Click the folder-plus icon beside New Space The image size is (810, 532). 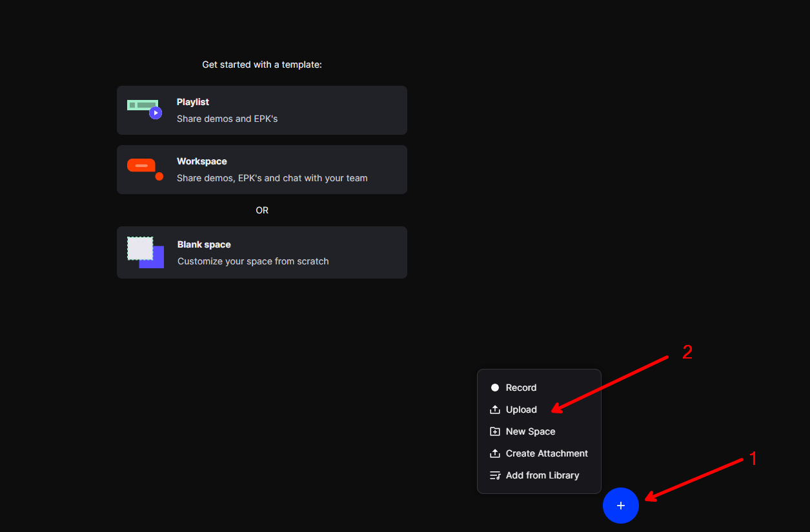[x=495, y=431]
